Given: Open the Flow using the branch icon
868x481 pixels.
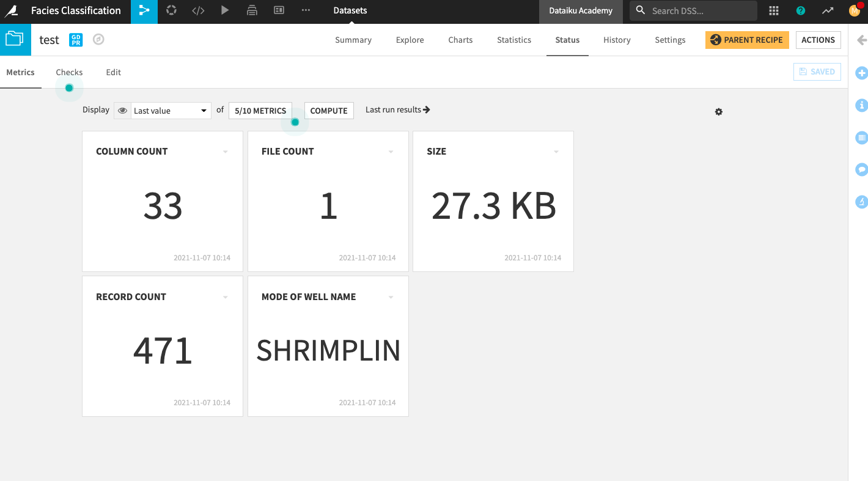Looking at the screenshot, I should pos(144,10).
